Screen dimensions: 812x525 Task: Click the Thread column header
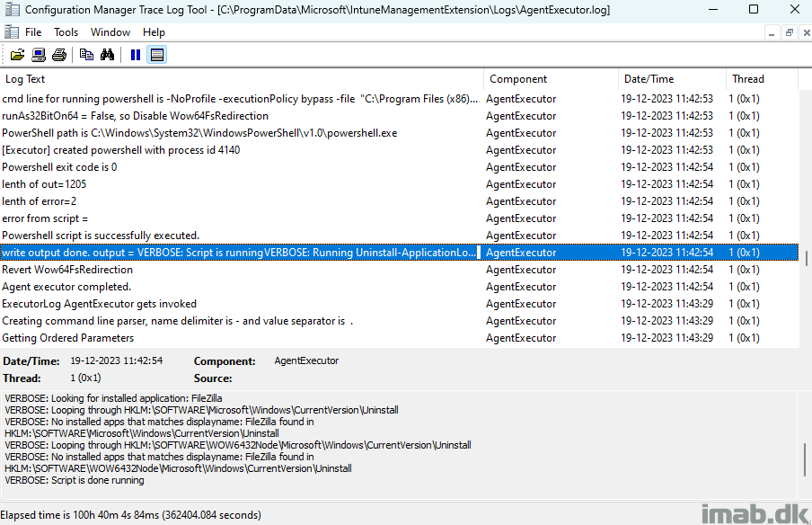[x=762, y=79]
